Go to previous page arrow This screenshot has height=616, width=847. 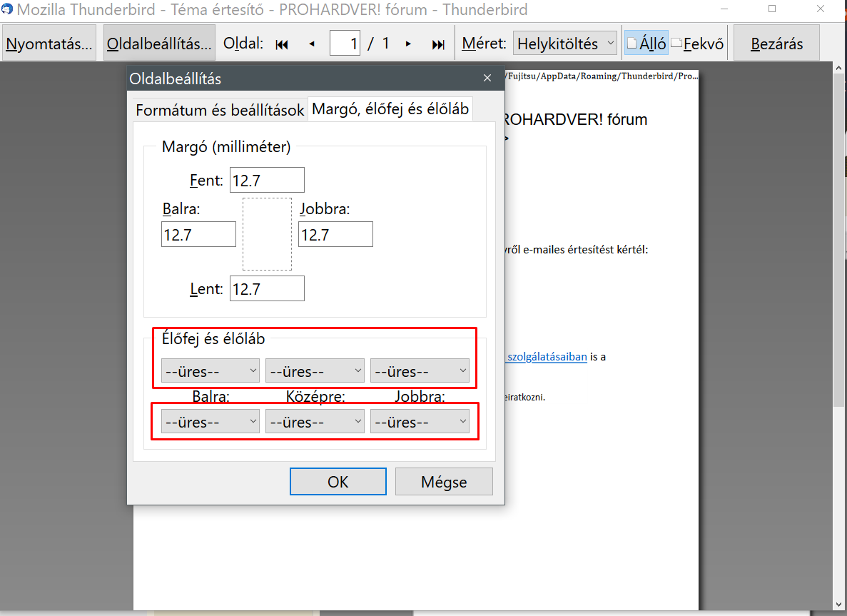coord(312,44)
